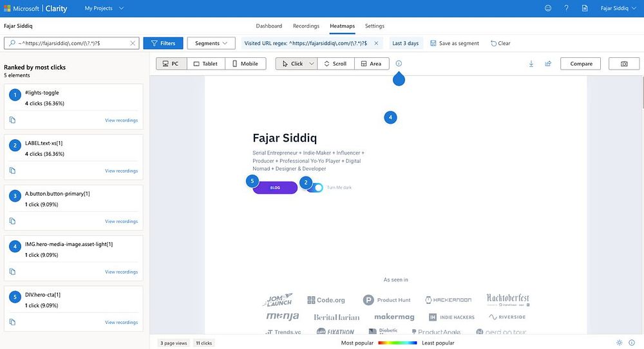This screenshot has height=349, width=644.
Task: Select the PC device view
Action: 171,64
